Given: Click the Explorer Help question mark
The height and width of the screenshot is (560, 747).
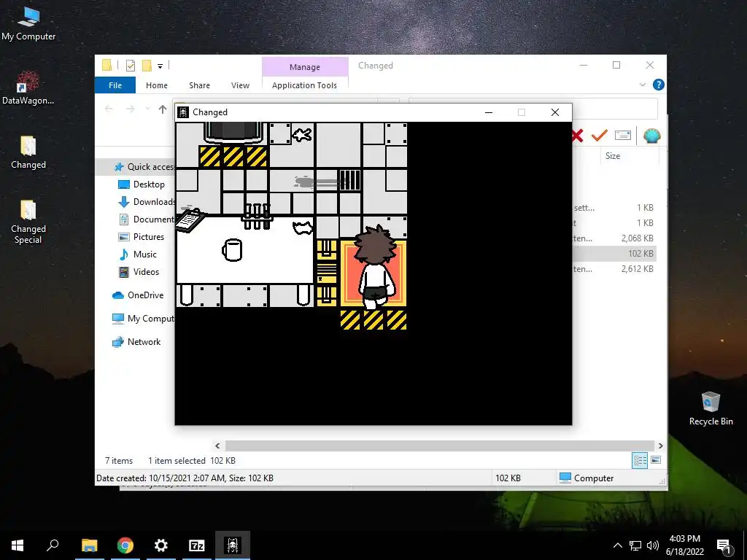Looking at the screenshot, I should click(659, 85).
